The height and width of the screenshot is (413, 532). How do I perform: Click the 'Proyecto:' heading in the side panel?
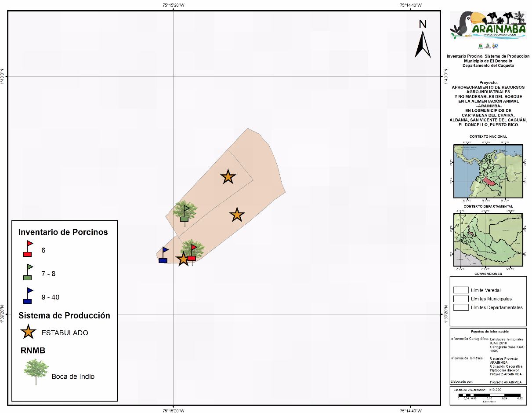pos(489,82)
